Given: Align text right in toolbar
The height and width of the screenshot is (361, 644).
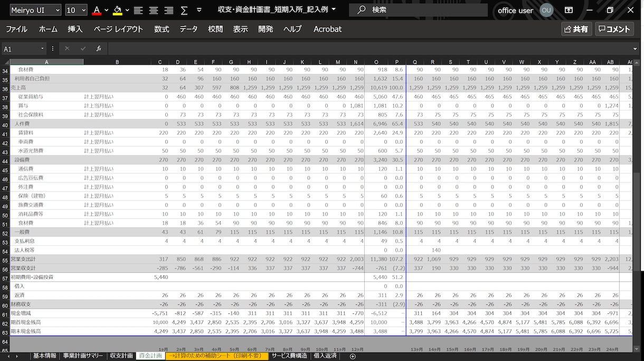Looking at the screenshot, I should (169, 10).
